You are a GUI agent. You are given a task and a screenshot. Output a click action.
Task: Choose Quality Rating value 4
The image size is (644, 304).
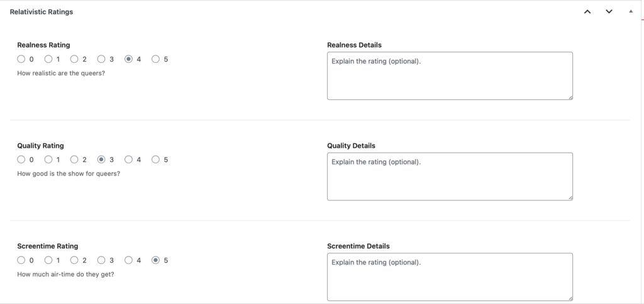coord(128,160)
